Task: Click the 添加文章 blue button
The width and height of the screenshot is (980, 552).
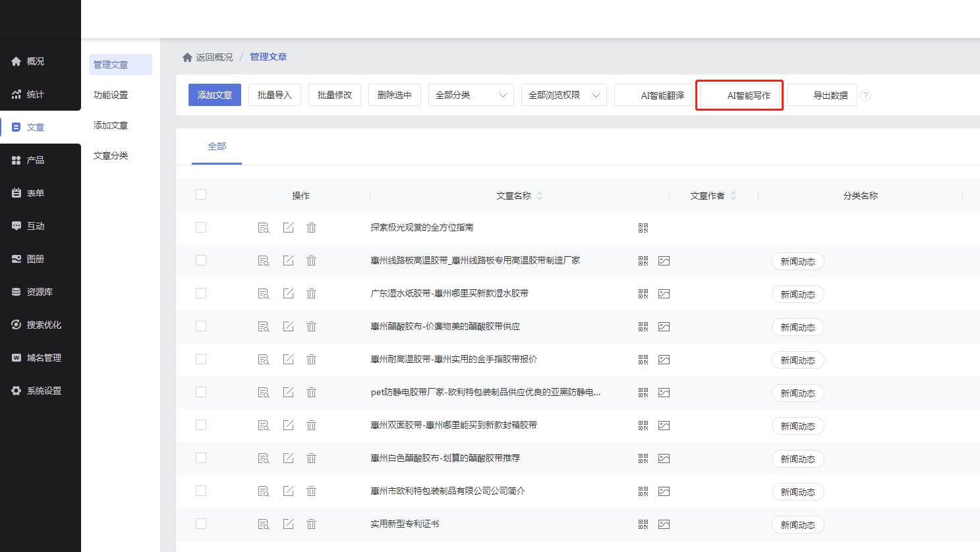Action: click(215, 95)
